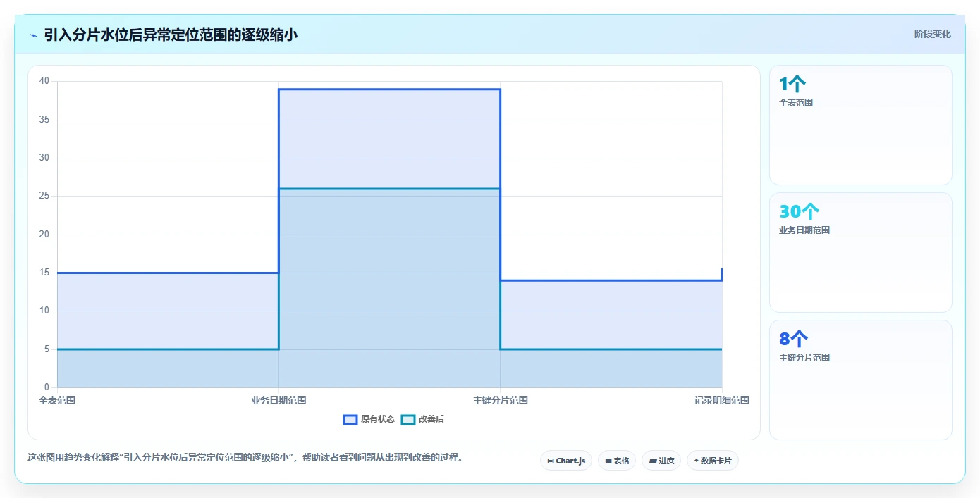The height and width of the screenshot is (498, 980).
Task: Click the icon inside the Chart.js chip
Action: (x=551, y=461)
